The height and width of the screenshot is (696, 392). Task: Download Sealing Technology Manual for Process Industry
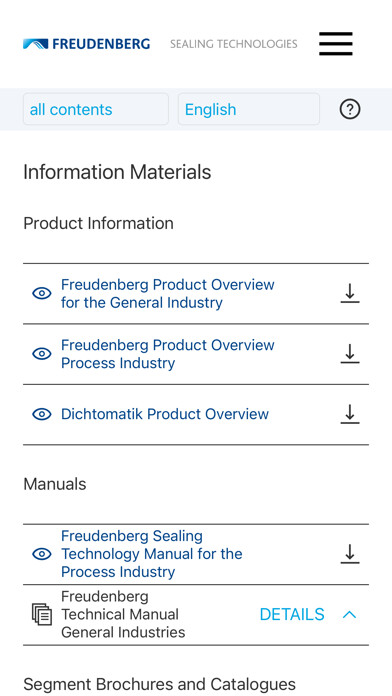tap(350, 554)
